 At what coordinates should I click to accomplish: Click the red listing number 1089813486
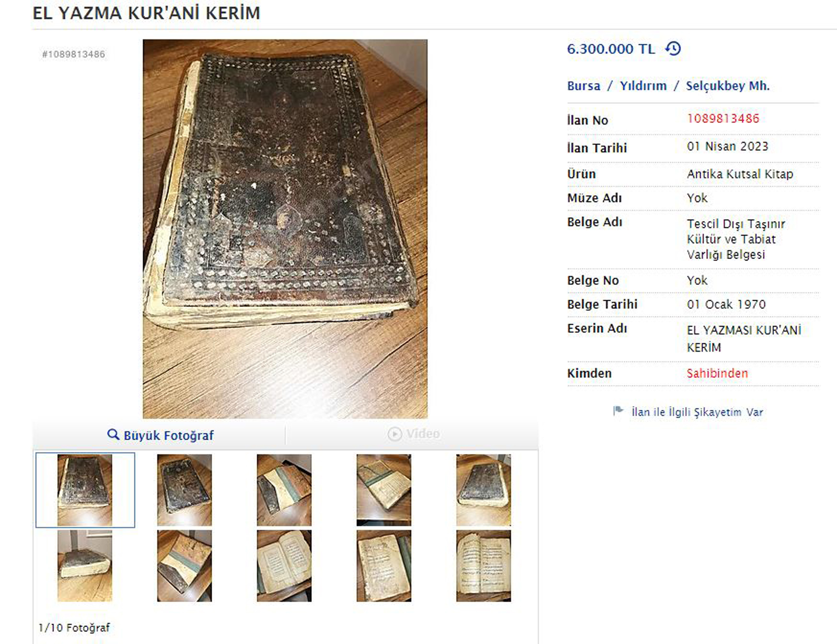tap(723, 118)
